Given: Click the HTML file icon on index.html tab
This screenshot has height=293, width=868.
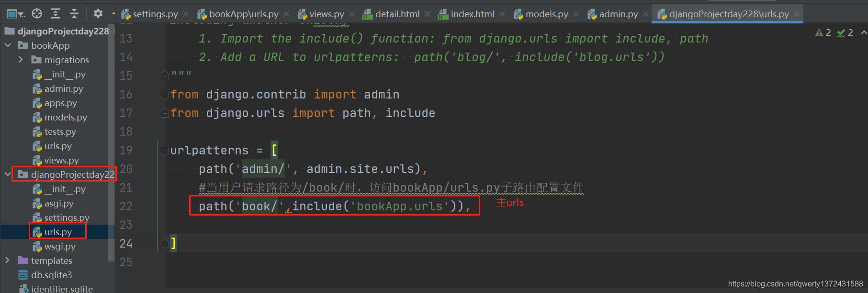Looking at the screenshot, I should (443, 14).
